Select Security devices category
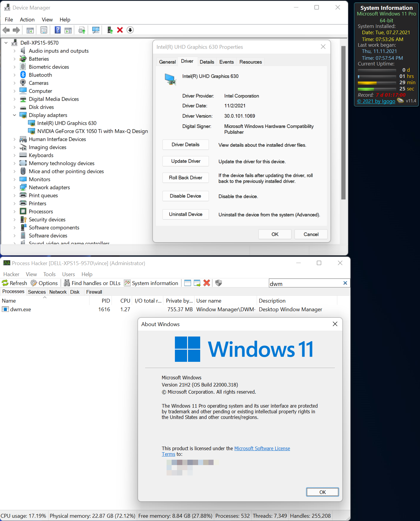420x521 pixels. tap(47, 220)
